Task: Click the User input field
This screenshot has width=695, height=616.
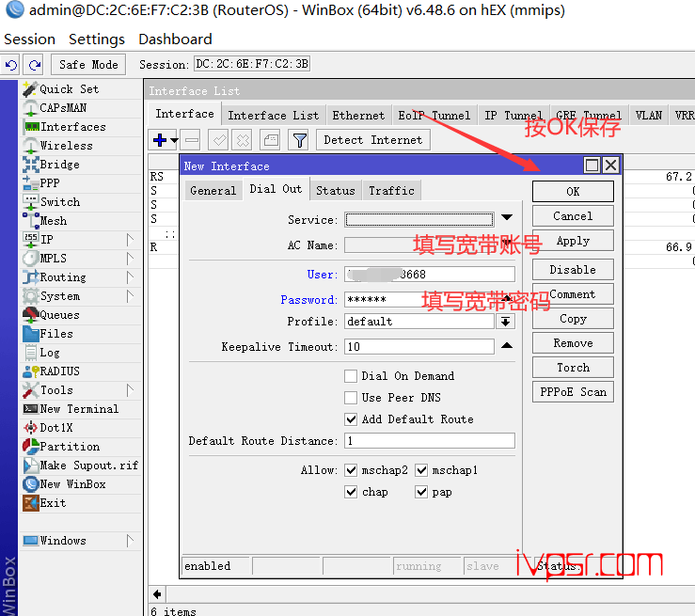Action: click(430, 275)
